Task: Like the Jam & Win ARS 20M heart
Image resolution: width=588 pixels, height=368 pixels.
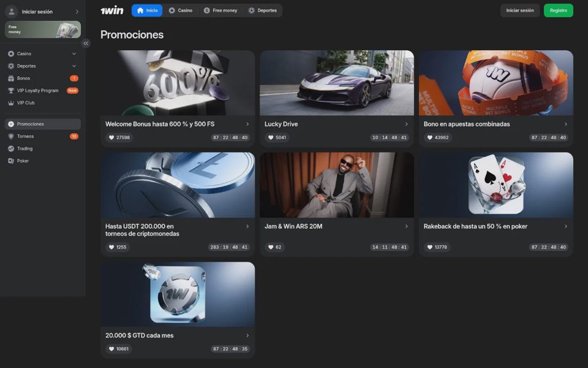Action: tap(271, 247)
